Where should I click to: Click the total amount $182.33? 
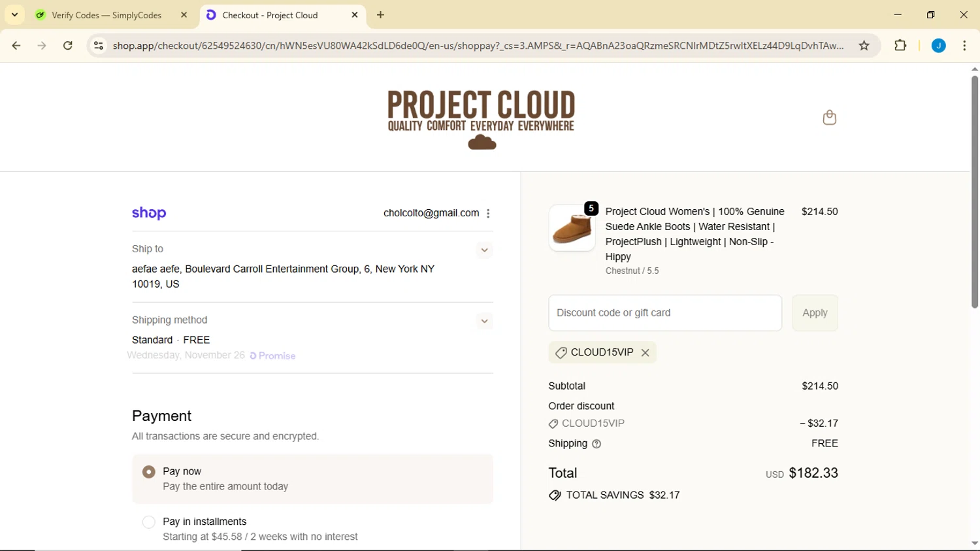813,473
